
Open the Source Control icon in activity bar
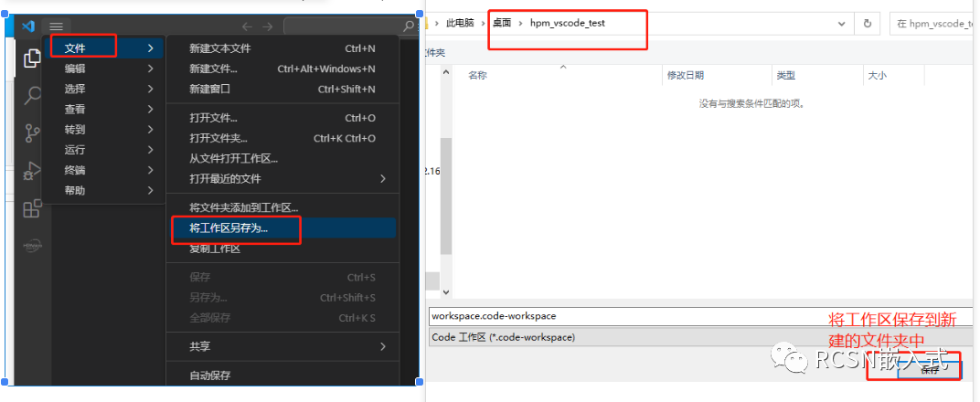coord(32,133)
